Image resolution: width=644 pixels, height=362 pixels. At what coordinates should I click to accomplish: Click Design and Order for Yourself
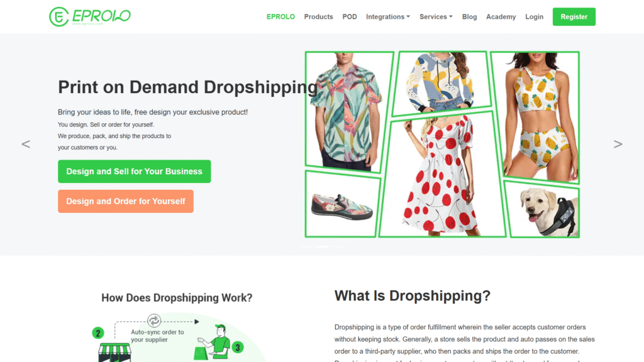pyautogui.click(x=126, y=201)
